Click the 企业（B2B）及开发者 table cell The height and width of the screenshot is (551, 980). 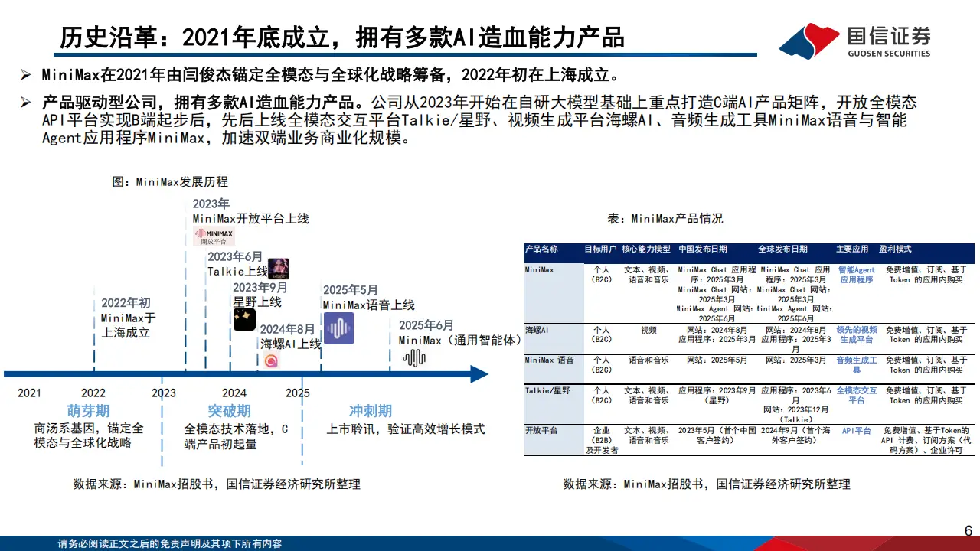coord(602,441)
